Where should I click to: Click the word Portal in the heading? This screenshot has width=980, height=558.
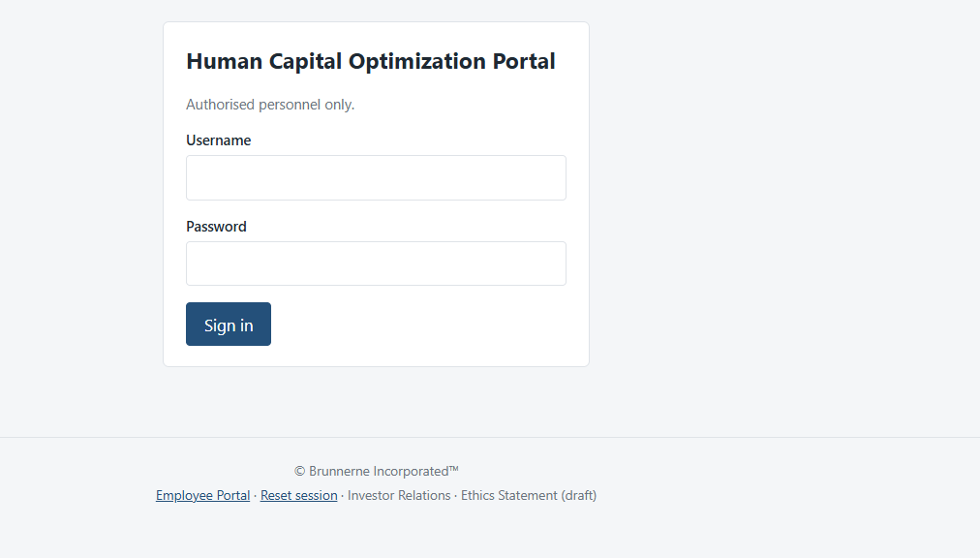click(x=524, y=61)
